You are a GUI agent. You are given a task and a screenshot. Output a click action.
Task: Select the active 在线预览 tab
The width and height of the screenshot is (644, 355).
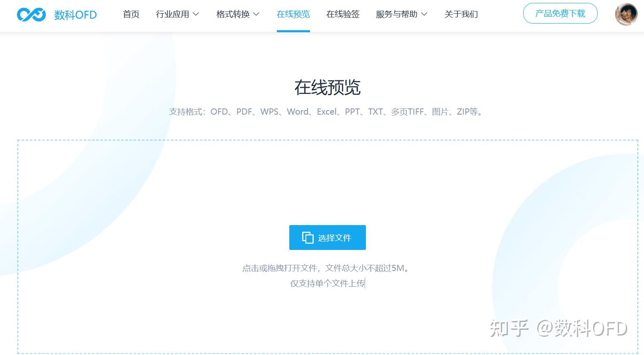(x=293, y=14)
